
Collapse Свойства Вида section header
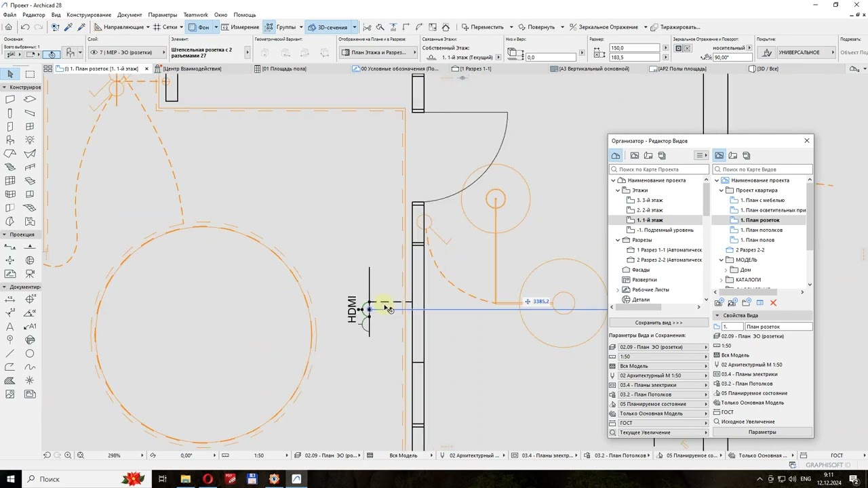(763, 315)
